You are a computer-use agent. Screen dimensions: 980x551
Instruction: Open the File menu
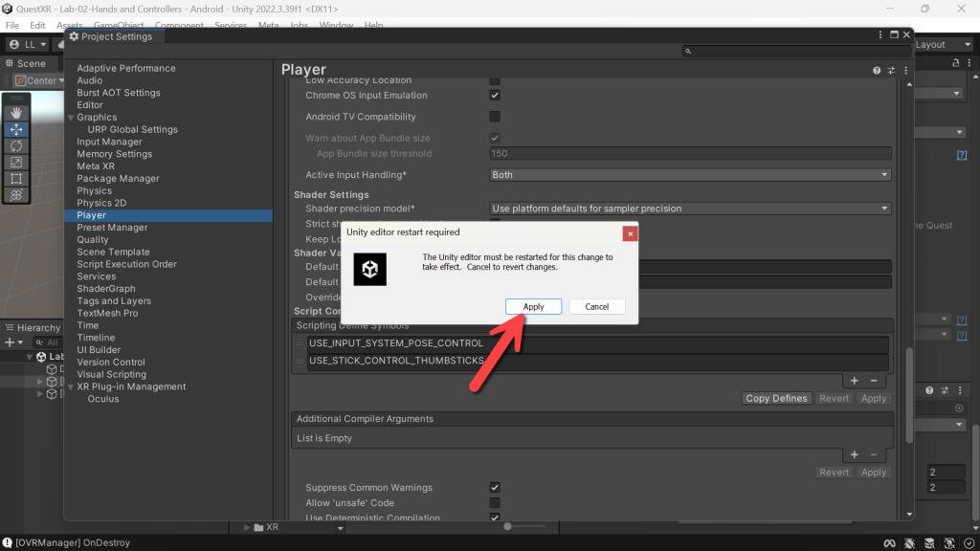[x=11, y=26]
